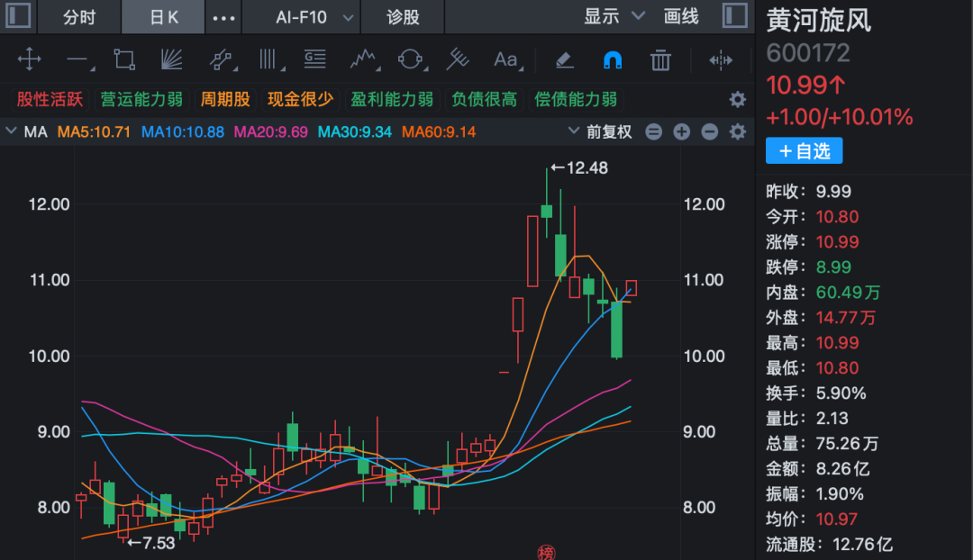Click the minus circle icon in MA bar
The height and width of the screenshot is (560, 973).
point(709,131)
